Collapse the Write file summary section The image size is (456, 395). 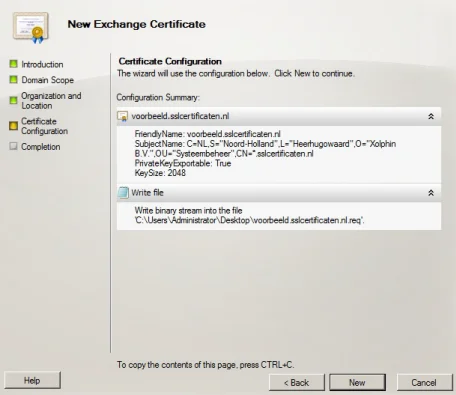tap(431, 193)
